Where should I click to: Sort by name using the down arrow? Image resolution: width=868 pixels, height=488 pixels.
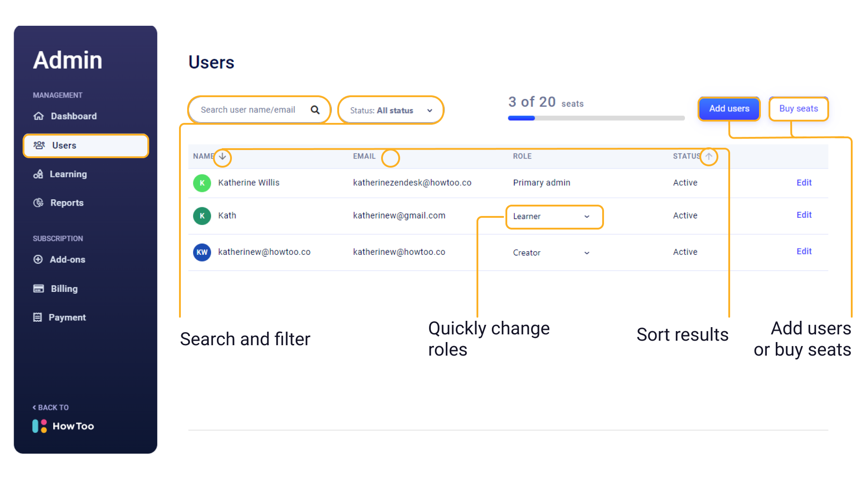(222, 156)
